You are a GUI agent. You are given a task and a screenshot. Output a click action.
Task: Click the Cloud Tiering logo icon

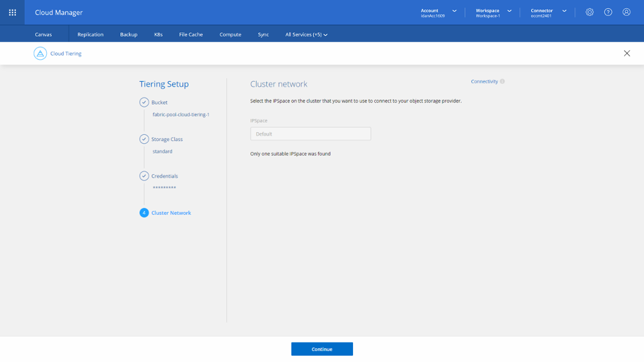(41, 54)
